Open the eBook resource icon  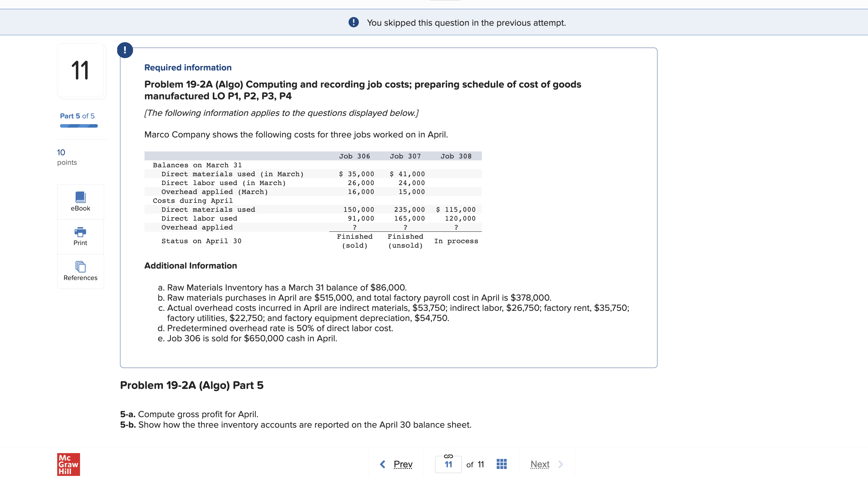(80, 197)
